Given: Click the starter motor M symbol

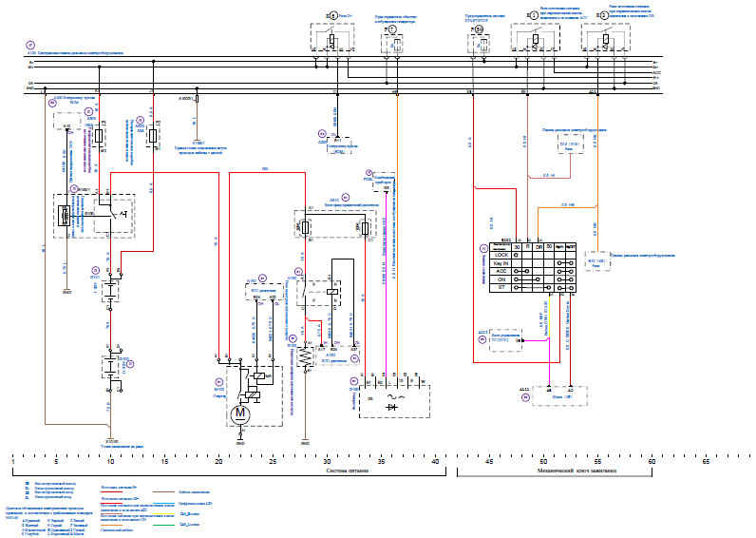Looking at the screenshot, I should click(240, 413).
